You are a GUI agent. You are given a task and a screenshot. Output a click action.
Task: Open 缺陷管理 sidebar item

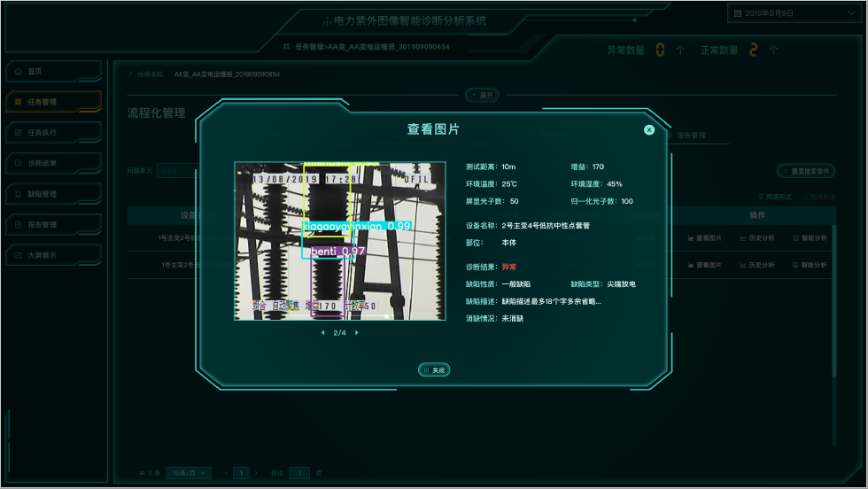coord(53,194)
